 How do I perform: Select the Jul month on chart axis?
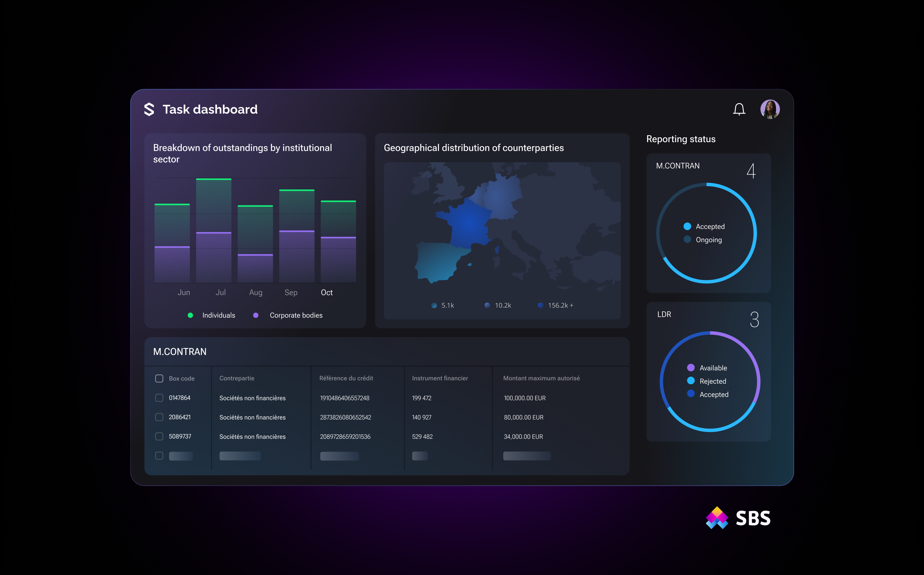220,293
